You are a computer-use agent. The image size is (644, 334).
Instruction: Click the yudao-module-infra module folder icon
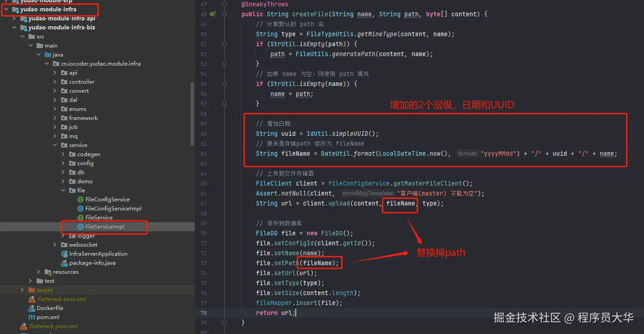coord(15,9)
